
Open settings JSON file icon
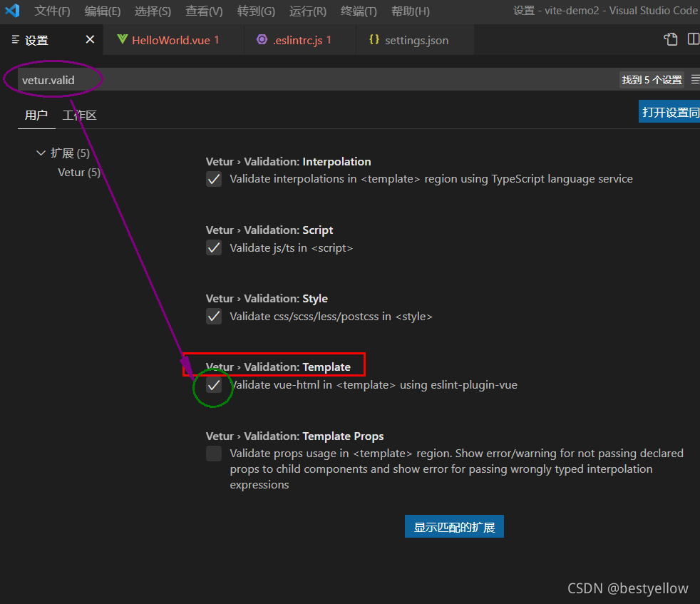click(670, 39)
